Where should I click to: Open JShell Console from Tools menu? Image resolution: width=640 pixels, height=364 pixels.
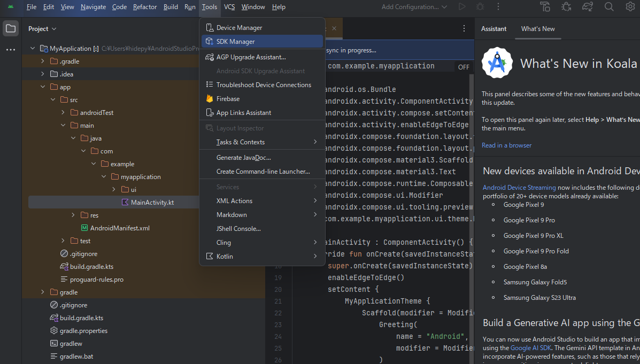(x=262, y=229)
